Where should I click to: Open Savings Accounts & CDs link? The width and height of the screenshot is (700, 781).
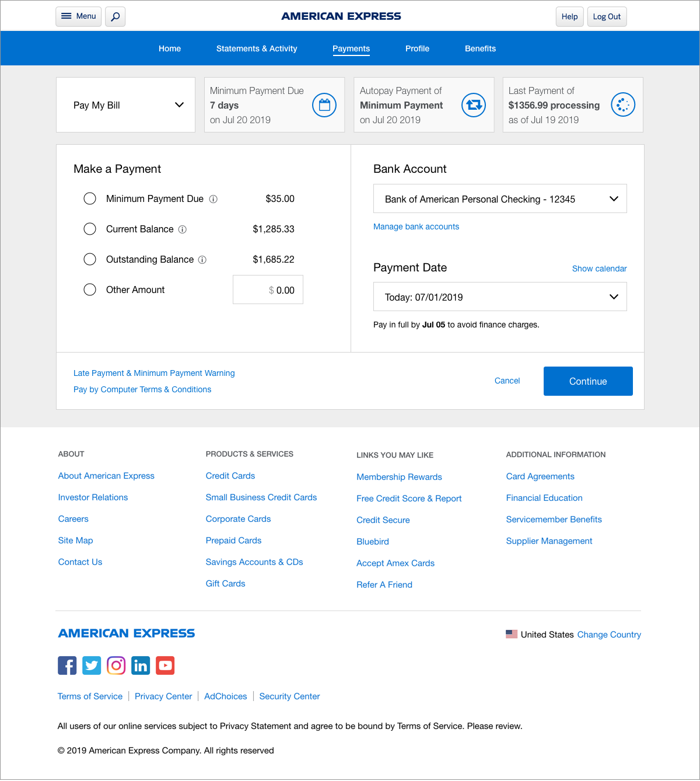point(254,562)
